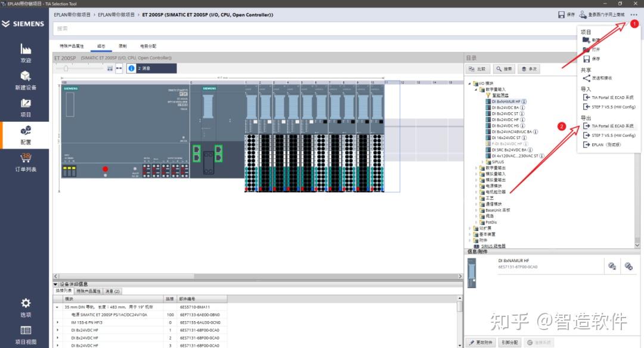This screenshot has height=348, width=644.
Task: Collapse the 设备详细信息 panel
Action: click(56, 284)
